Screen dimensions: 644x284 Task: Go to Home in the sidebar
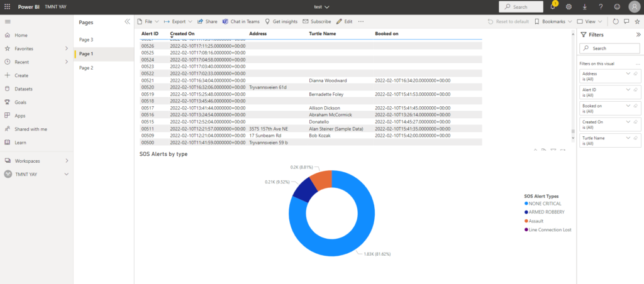point(21,35)
